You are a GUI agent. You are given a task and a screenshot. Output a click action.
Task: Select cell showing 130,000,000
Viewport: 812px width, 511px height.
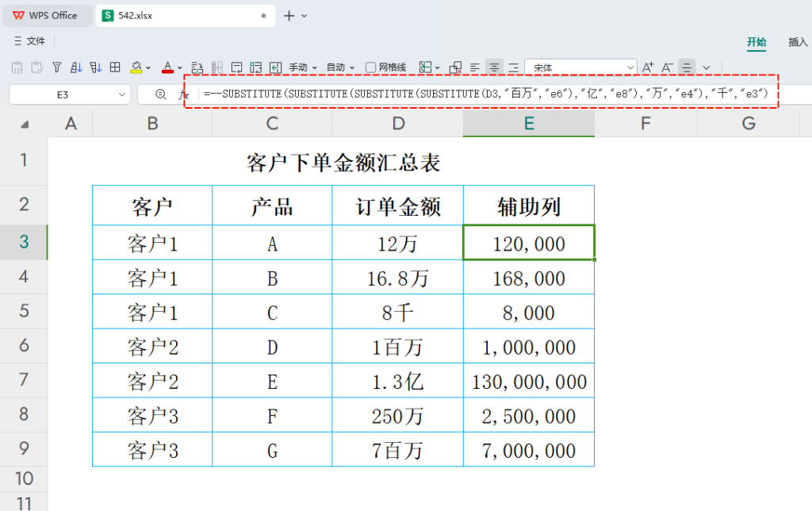coord(529,380)
